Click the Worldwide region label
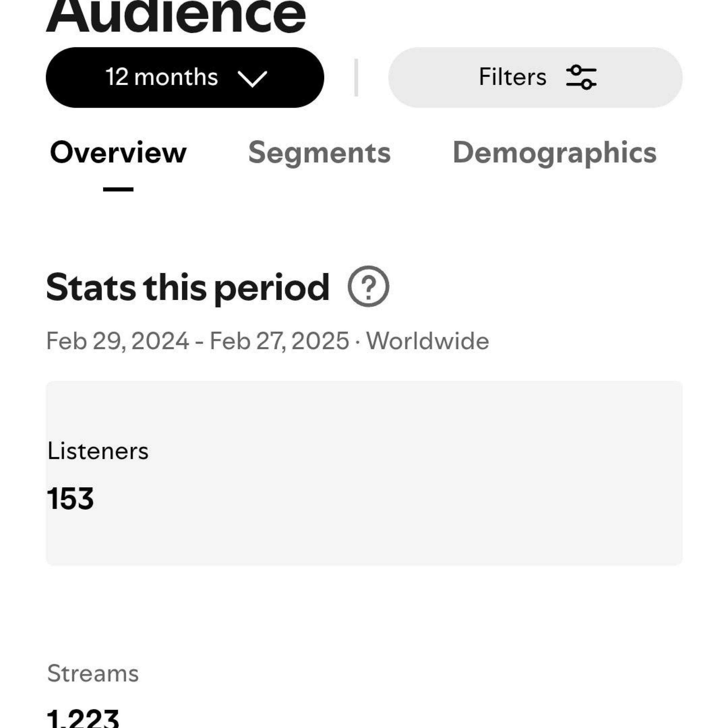Viewport: 728px width, 728px height. pyautogui.click(x=427, y=341)
